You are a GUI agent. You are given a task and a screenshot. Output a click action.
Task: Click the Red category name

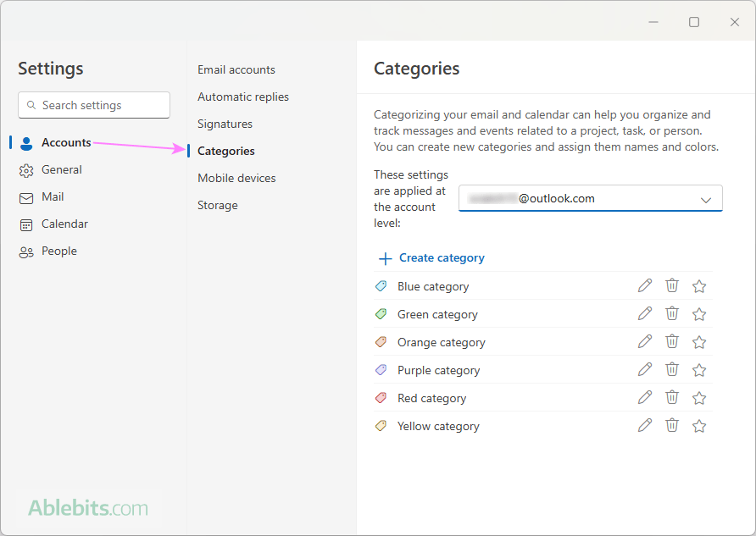coord(431,398)
